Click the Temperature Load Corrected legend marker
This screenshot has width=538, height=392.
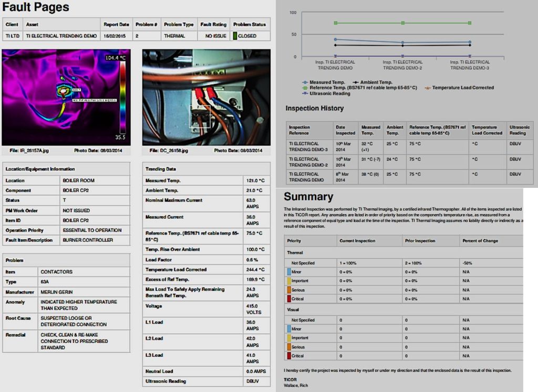click(428, 88)
